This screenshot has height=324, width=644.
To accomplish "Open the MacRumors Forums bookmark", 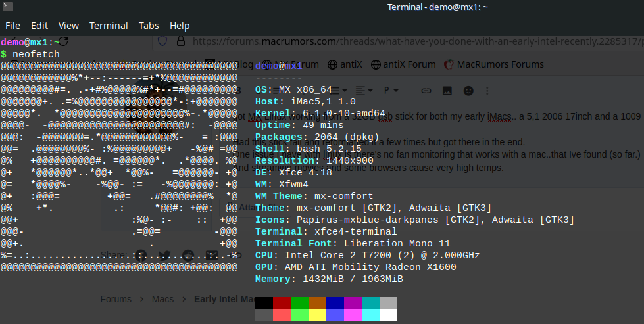I will tap(494, 65).
